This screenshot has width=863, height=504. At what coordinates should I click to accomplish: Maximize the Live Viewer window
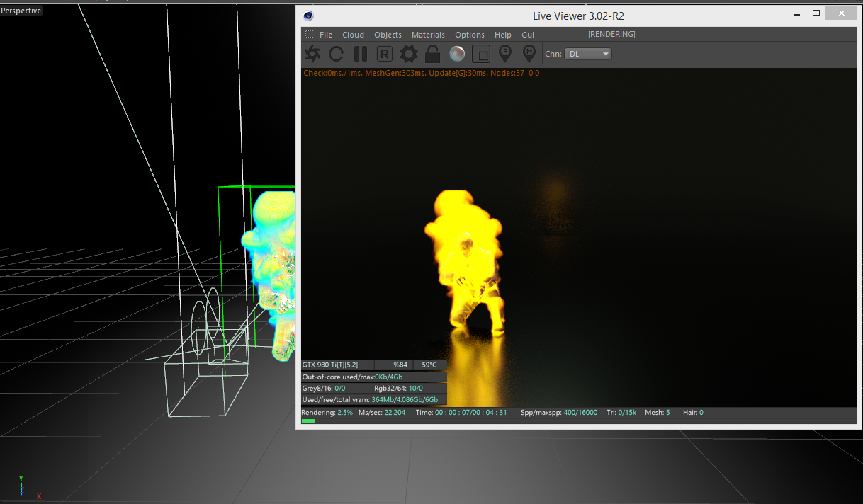[816, 13]
